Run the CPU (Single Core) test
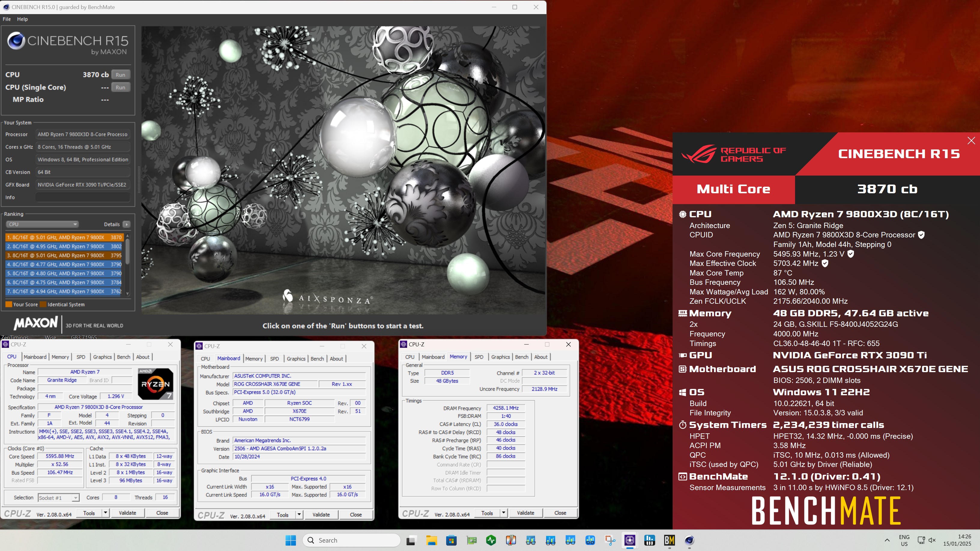 pos(121,87)
